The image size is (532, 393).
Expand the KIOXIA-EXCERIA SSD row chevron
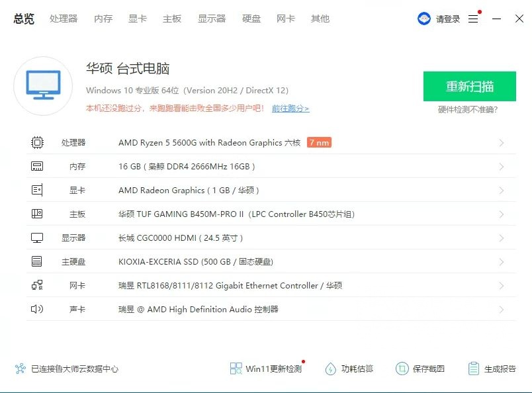[x=502, y=261]
